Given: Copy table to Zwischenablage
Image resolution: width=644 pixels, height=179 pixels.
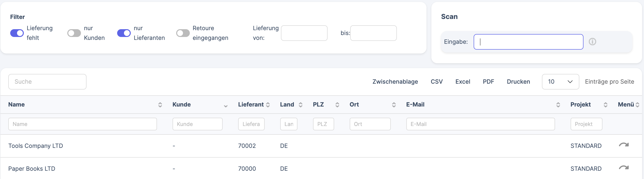Looking at the screenshot, I should (x=395, y=82).
